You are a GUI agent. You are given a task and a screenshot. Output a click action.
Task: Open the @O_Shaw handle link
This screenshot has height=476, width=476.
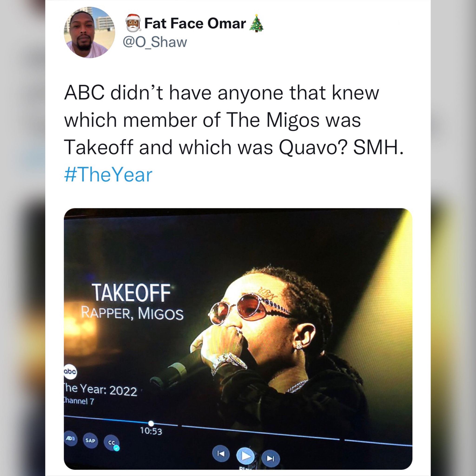tap(155, 42)
